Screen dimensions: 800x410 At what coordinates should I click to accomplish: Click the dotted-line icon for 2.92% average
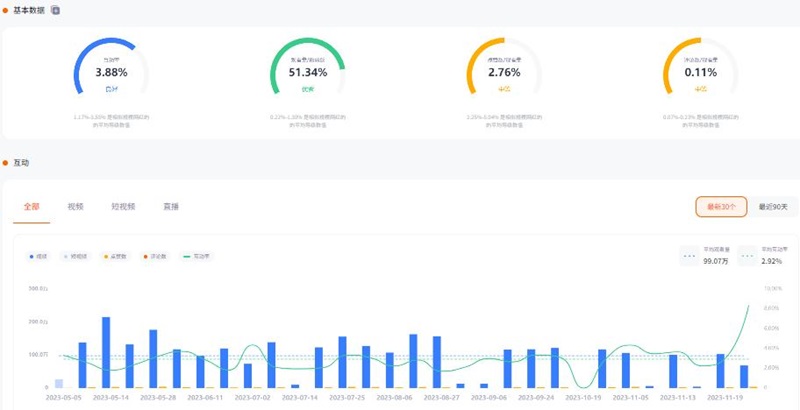click(748, 257)
